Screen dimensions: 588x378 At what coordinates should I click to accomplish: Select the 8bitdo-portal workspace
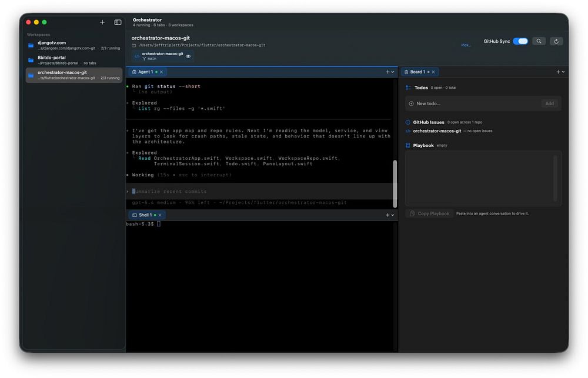click(x=74, y=60)
